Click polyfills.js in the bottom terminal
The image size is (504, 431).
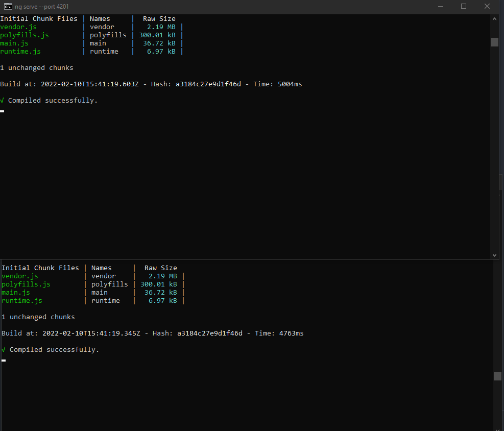[x=26, y=284]
